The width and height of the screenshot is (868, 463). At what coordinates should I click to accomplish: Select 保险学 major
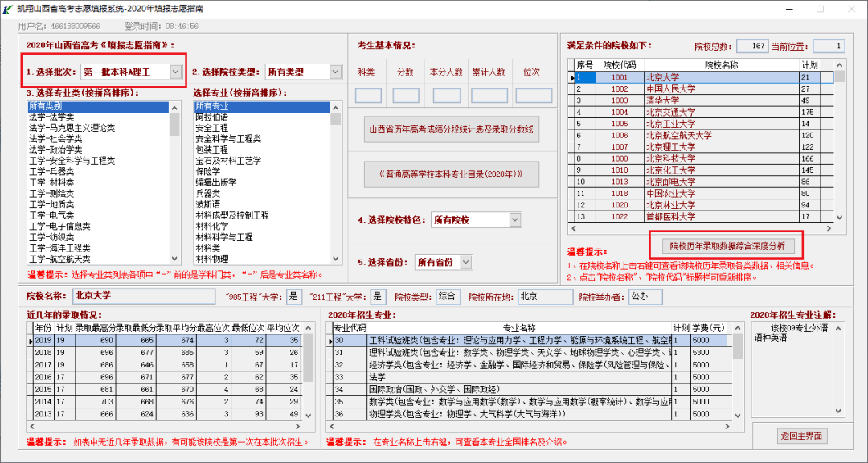[x=262, y=172]
